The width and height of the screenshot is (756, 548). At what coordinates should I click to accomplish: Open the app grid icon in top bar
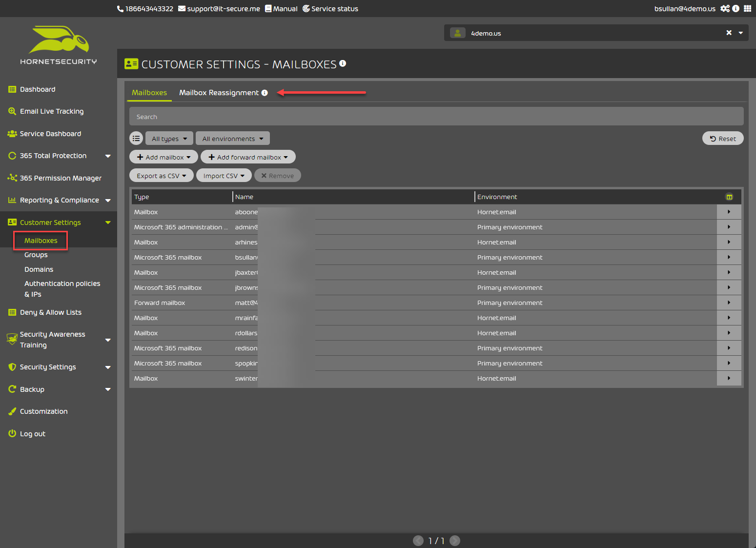pos(747,8)
